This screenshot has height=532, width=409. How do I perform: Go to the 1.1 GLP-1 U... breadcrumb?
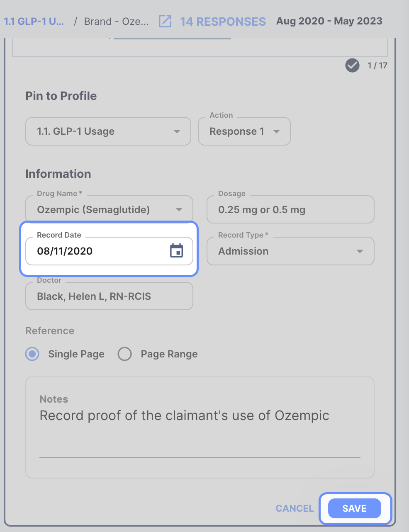pyautogui.click(x=34, y=21)
